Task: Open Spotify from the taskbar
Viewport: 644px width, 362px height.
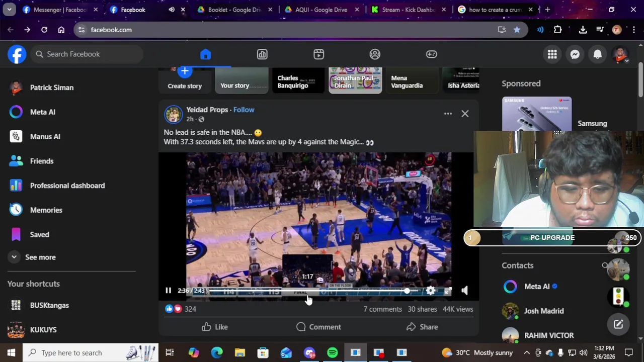Action: (332, 352)
